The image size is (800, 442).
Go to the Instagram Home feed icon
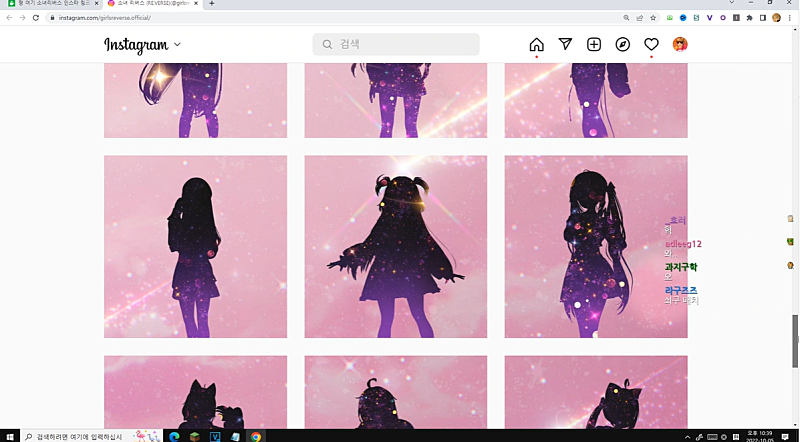[536, 44]
